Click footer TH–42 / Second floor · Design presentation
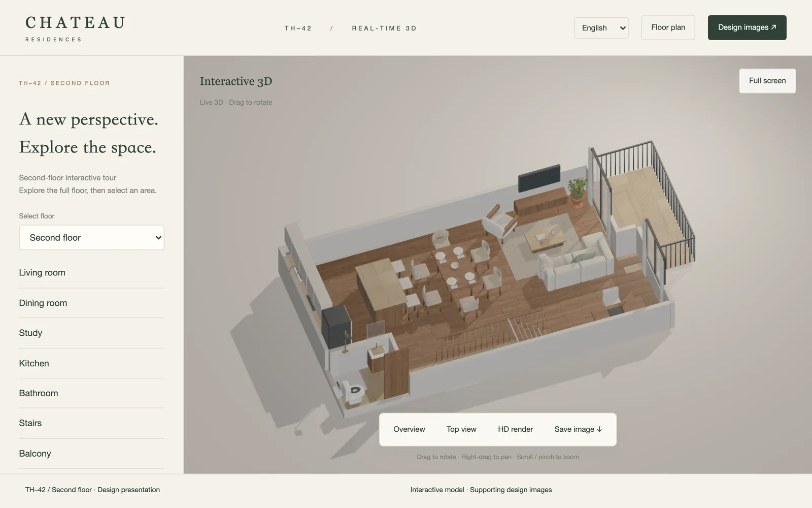This screenshot has height=508, width=812. point(92,490)
